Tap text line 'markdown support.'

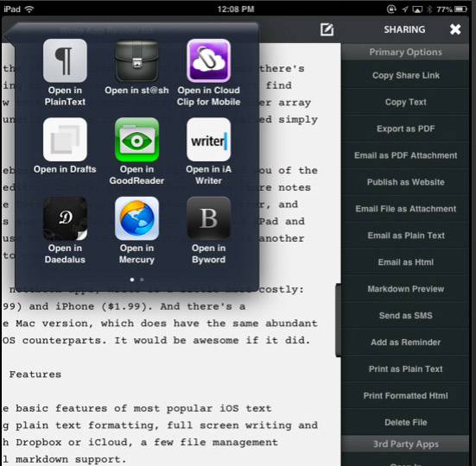pos(71,459)
